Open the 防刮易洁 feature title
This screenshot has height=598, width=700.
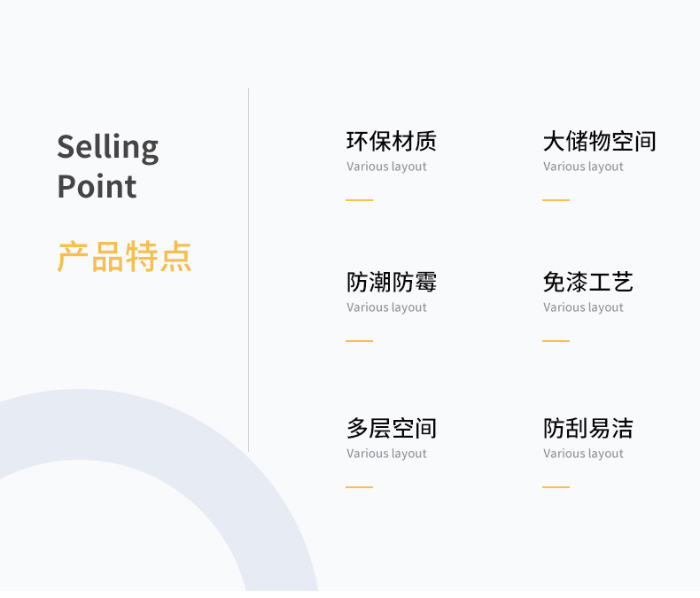pyautogui.click(x=587, y=429)
